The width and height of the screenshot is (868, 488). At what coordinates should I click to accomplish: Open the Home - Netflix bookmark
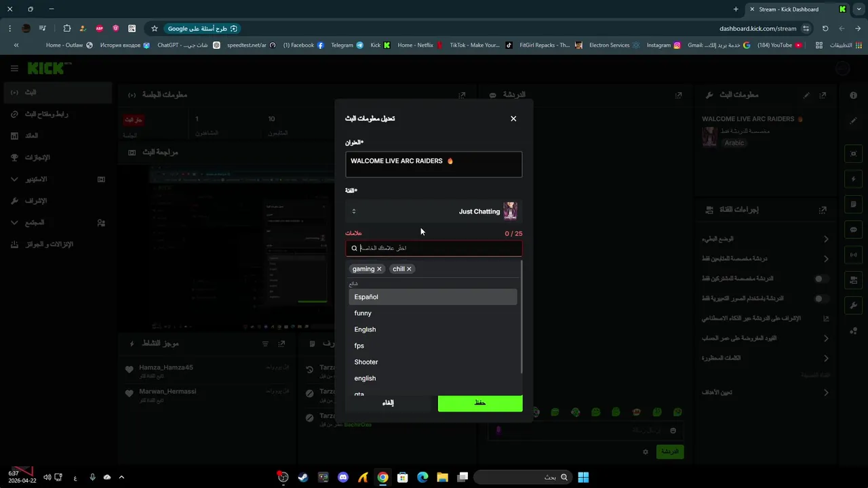(x=420, y=45)
